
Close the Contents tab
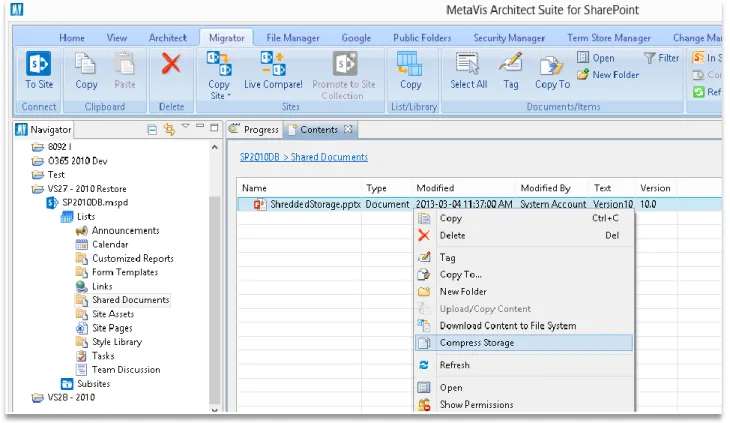[x=348, y=129]
